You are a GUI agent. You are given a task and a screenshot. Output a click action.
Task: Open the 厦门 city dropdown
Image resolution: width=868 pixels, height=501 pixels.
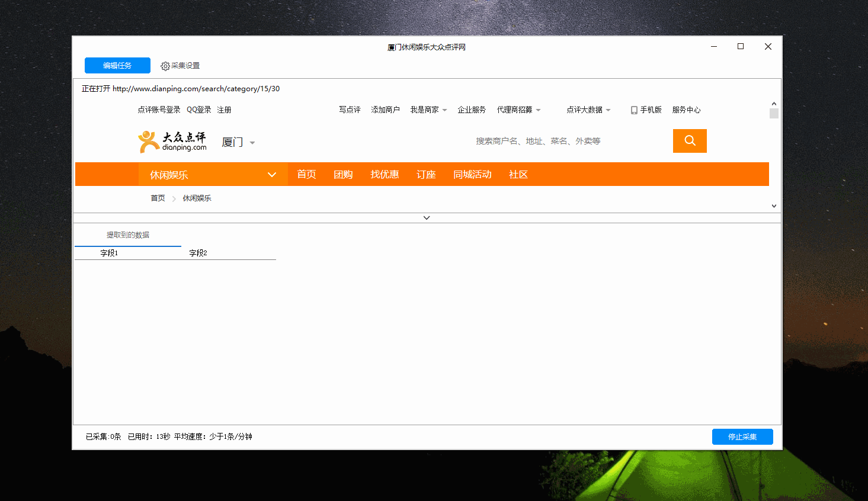pyautogui.click(x=238, y=142)
